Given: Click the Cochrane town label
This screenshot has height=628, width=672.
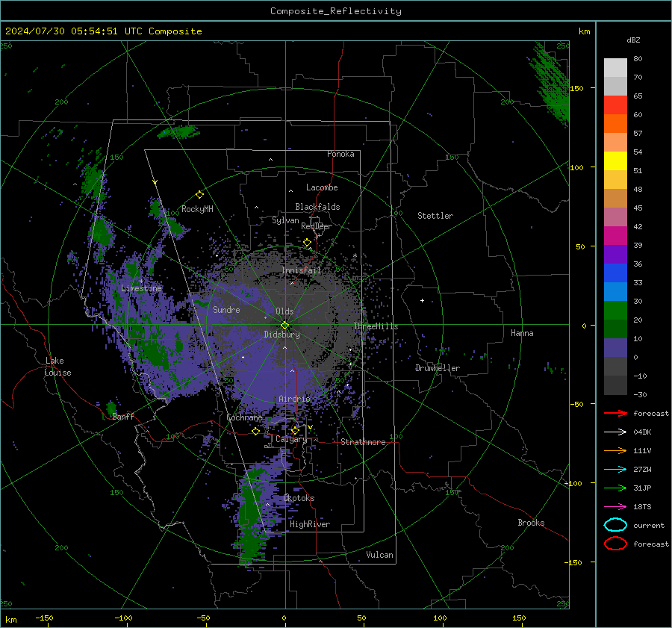Looking at the screenshot, I should (x=244, y=417).
